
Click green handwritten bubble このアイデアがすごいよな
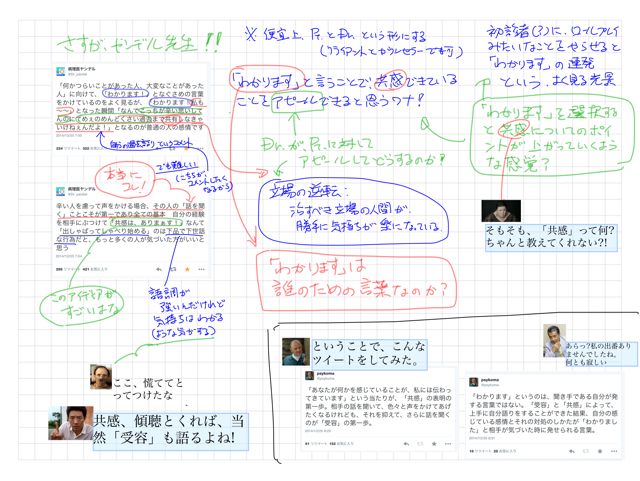point(82,305)
